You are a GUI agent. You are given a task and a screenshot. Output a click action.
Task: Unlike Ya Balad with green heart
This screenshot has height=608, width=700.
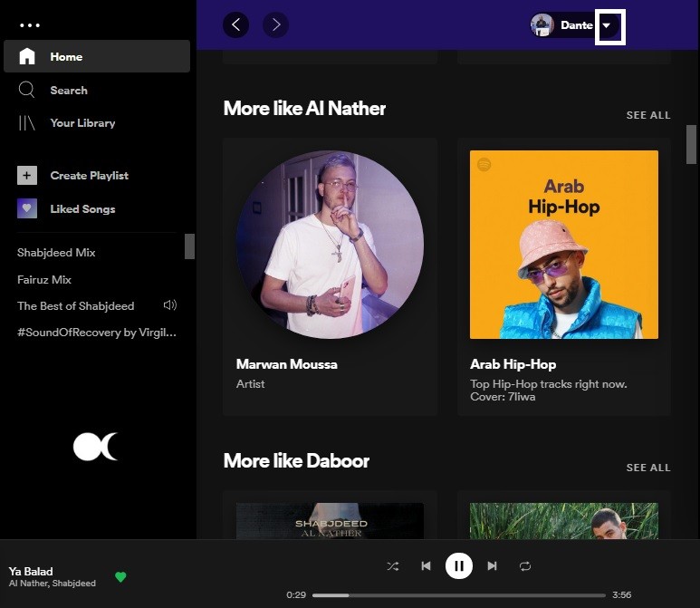point(120,577)
